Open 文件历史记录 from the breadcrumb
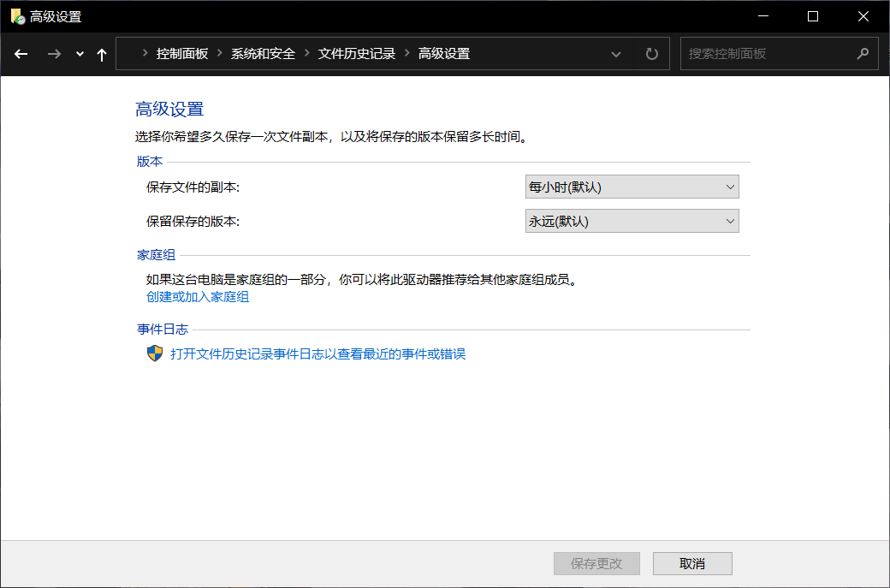 (x=359, y=53)
